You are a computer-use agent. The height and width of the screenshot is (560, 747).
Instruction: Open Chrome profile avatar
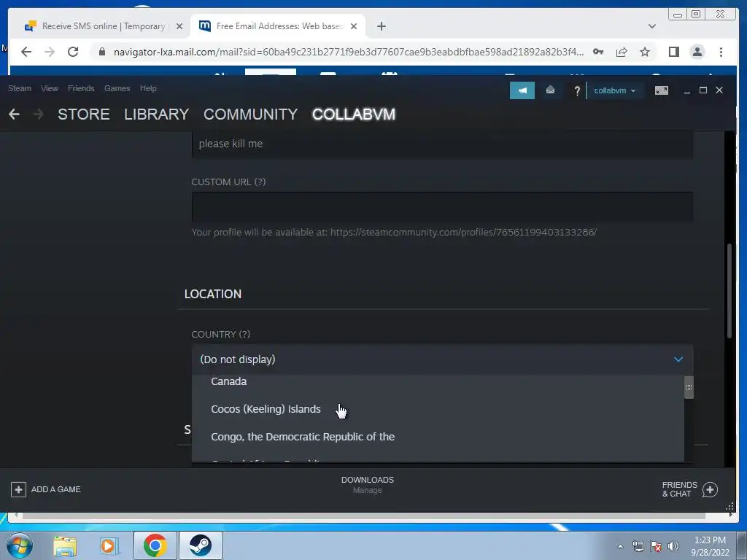click(697, 52)
